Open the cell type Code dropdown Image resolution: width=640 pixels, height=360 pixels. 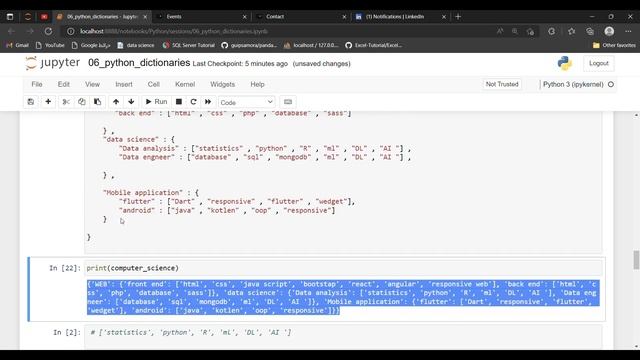point(247,102)
